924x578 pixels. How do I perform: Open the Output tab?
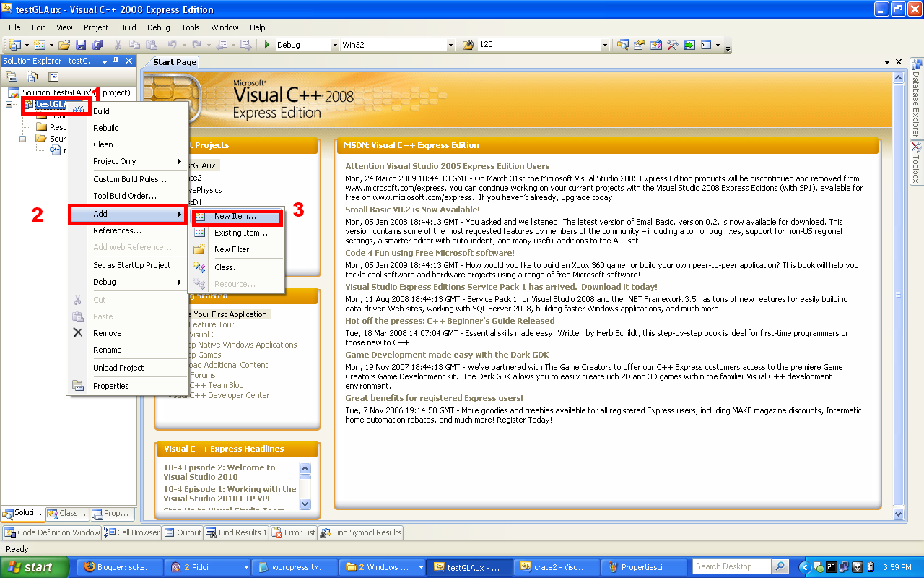pos(183,532)
